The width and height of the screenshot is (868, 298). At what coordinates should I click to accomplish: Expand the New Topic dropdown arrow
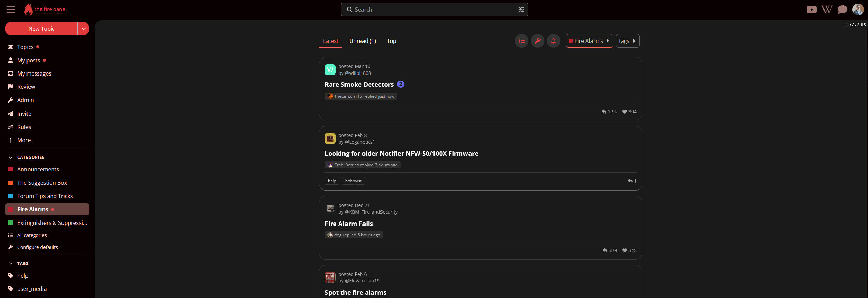tap(83, 29)
